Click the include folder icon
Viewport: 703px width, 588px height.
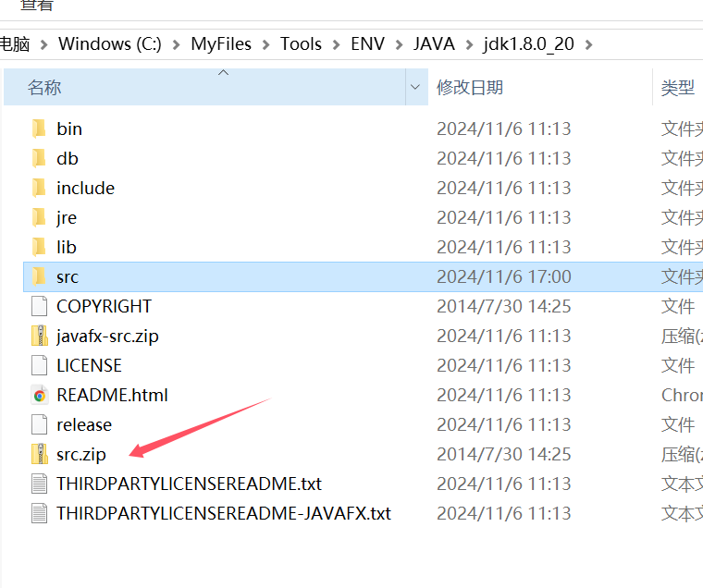(x=39, y=188)
